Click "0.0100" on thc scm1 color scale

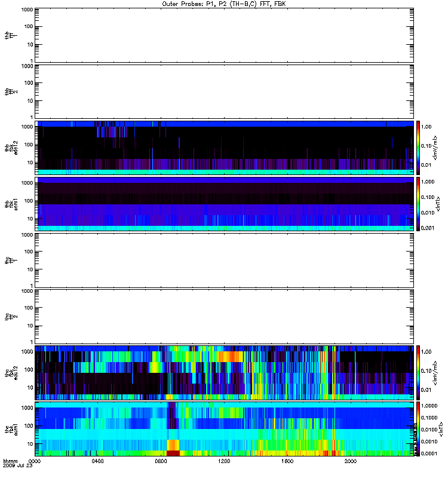point(429,430)
